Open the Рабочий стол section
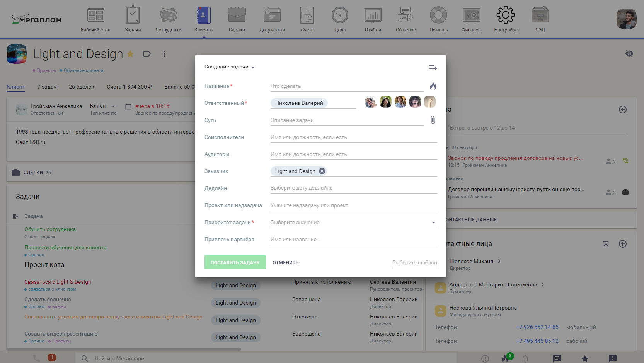 click(x=95, y=19)
